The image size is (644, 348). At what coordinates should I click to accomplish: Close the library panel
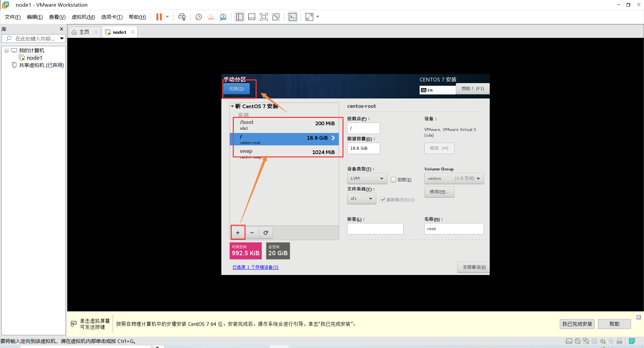[61, 29]
